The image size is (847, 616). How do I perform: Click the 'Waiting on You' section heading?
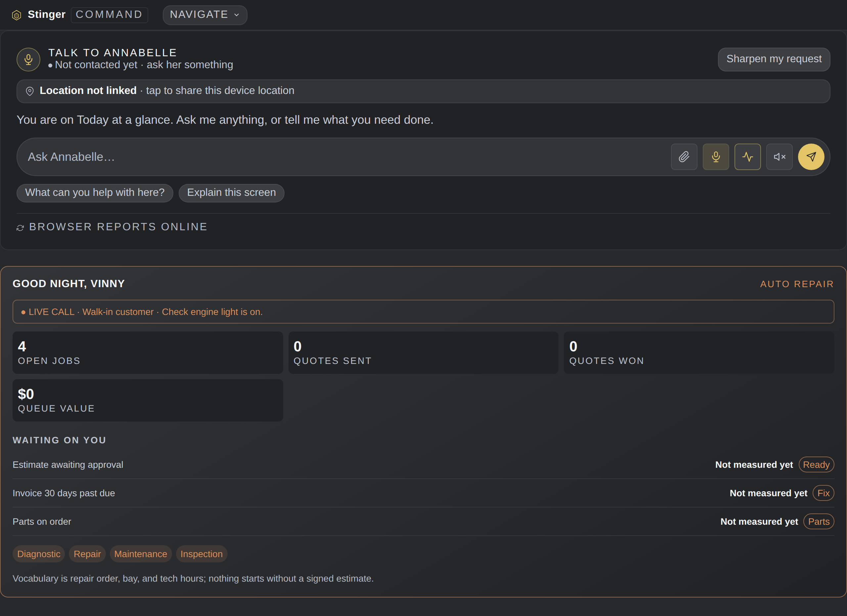pos(59,440)
